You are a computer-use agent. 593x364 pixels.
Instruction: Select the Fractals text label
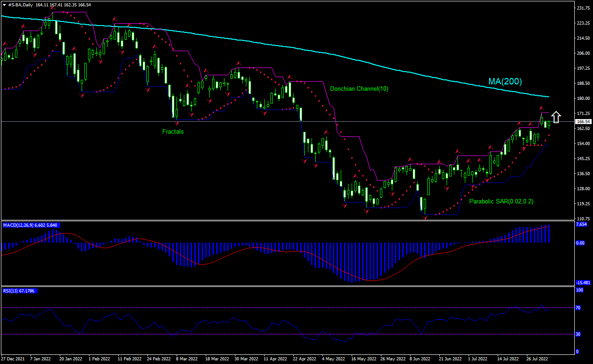tap(173, 131)
